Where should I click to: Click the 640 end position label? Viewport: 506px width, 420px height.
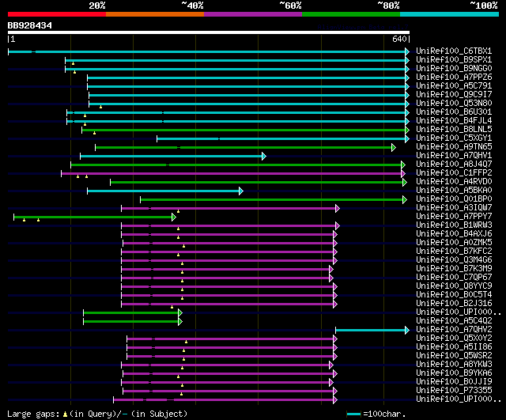tap(399, 39)
